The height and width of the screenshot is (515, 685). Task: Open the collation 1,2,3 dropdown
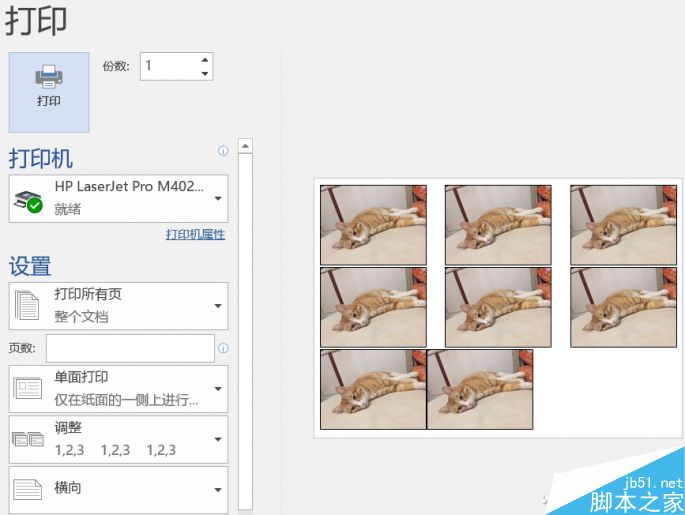tap(118, 439)
